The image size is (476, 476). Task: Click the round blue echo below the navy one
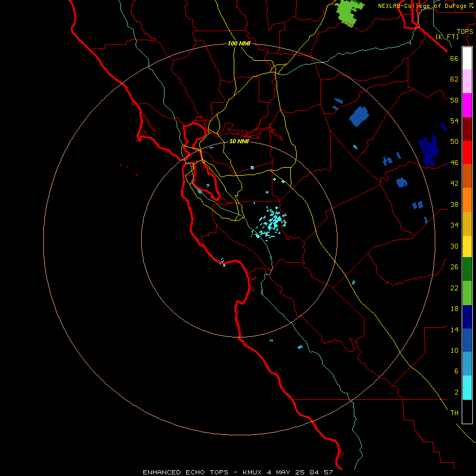[x=401, y=182]
